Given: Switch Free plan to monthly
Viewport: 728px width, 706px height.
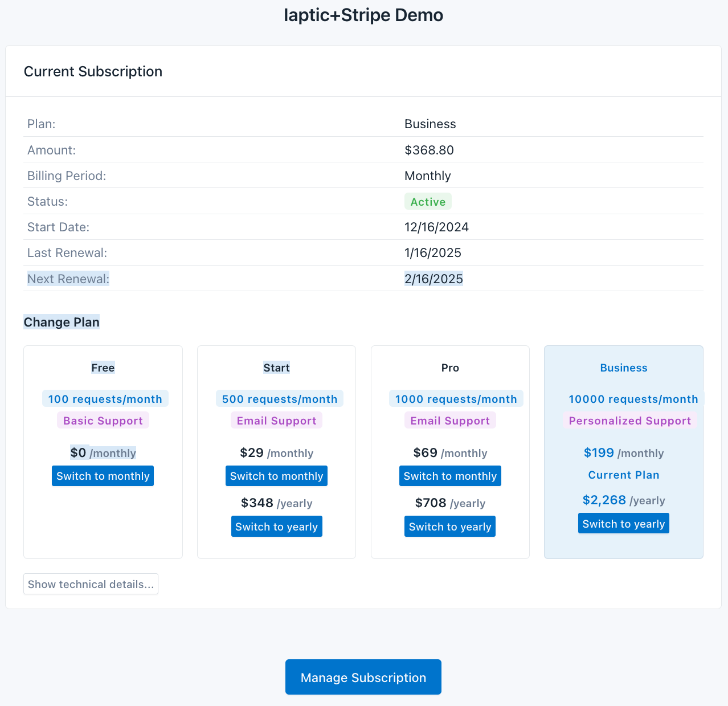Looking at the screenshot, I should (x=103, y=476).
